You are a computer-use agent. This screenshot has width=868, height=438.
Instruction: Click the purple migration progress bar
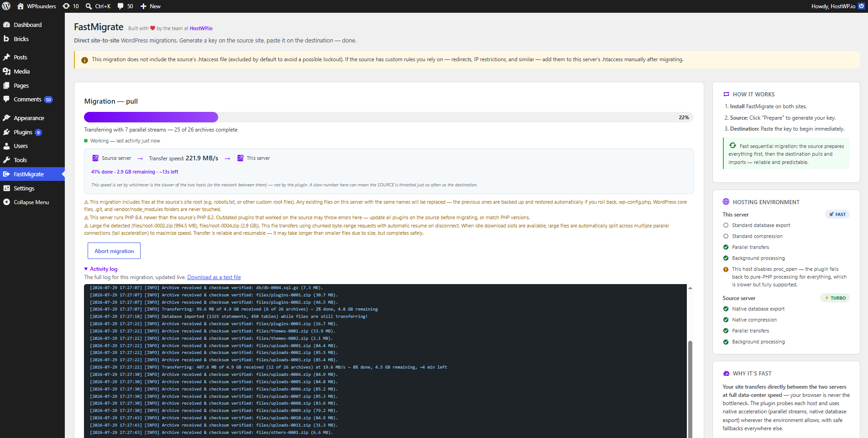tap(151, 117)
